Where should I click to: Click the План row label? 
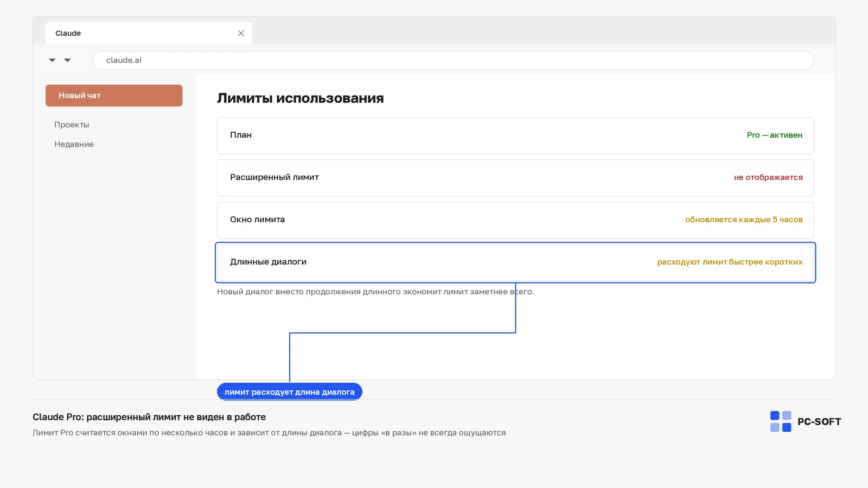pyautogui.click(x=241, y=135)
